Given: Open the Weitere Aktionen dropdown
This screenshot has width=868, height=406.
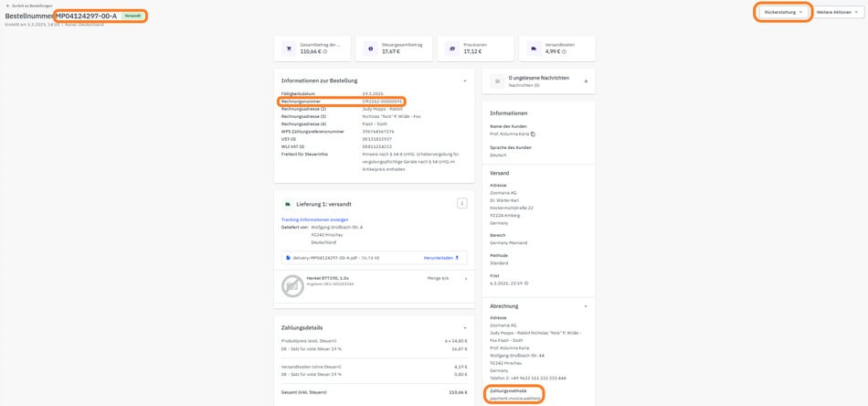Looking at the screenshot, I should pyautogui.click(x=839, y=12).
